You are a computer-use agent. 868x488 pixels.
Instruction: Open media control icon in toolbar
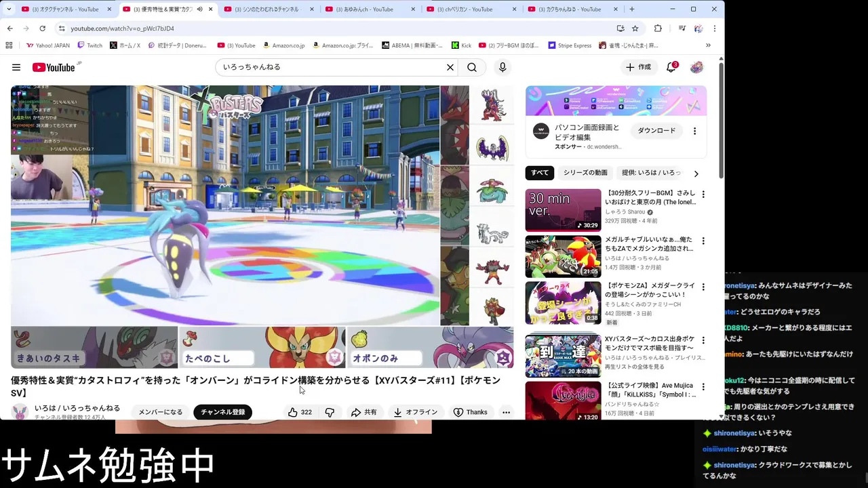point(682,28)
